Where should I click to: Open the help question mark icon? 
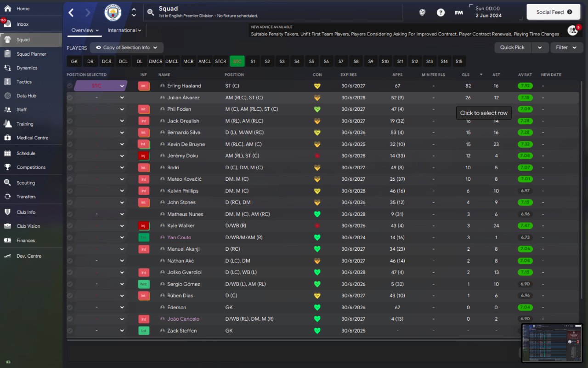441,12
